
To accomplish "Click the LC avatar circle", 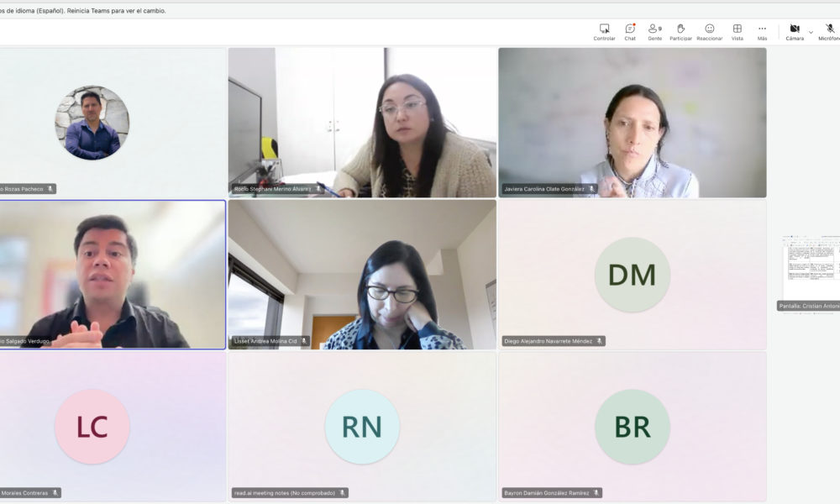I will (x=92, y=427).
